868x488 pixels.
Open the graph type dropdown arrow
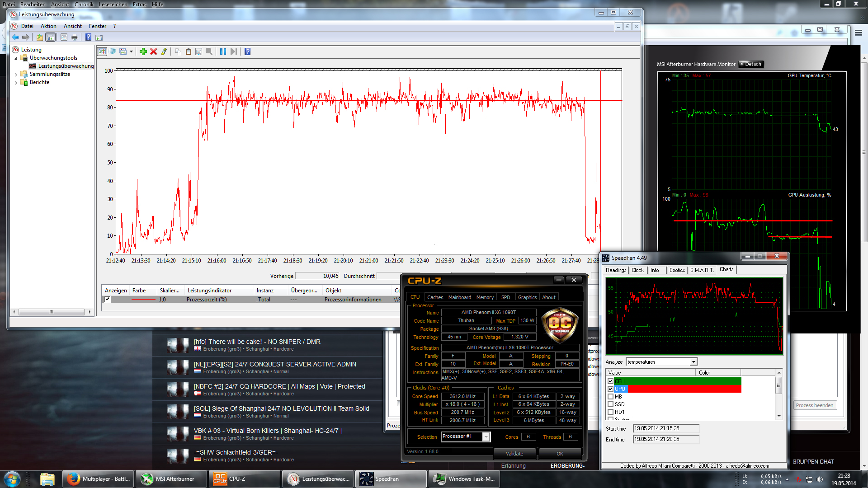click(131, 52)
